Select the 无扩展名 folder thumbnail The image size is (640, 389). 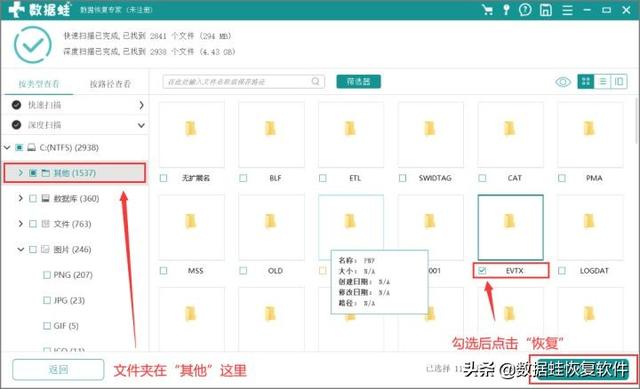191,134
